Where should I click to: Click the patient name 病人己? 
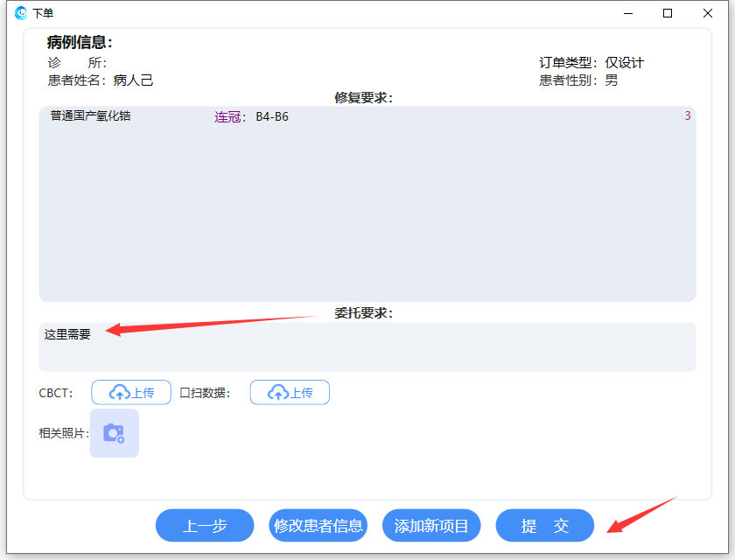point(133,80)
